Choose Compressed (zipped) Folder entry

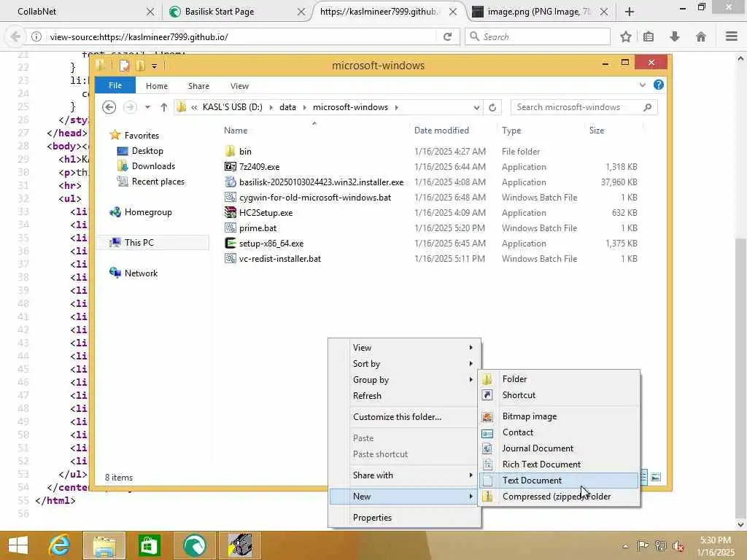click(558, 497)
